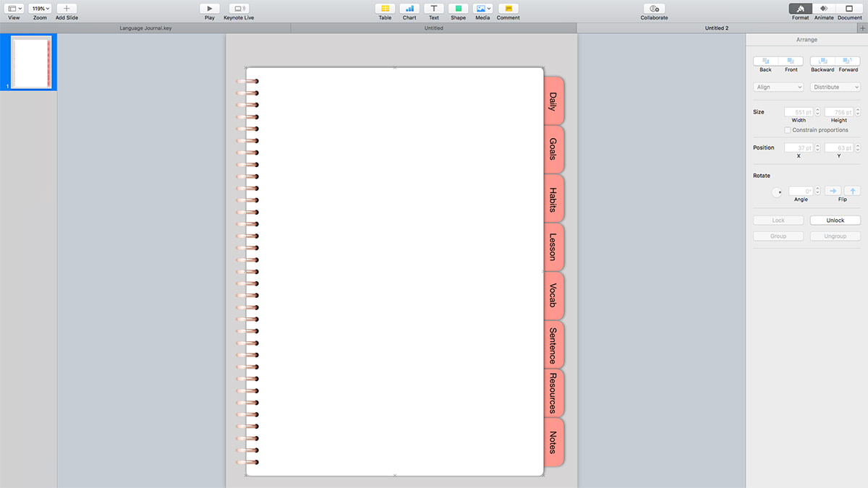Image resolution: width=868 pixels, height=488 pixels.
Task: Insert a Chart
Action: click(409, 8)
